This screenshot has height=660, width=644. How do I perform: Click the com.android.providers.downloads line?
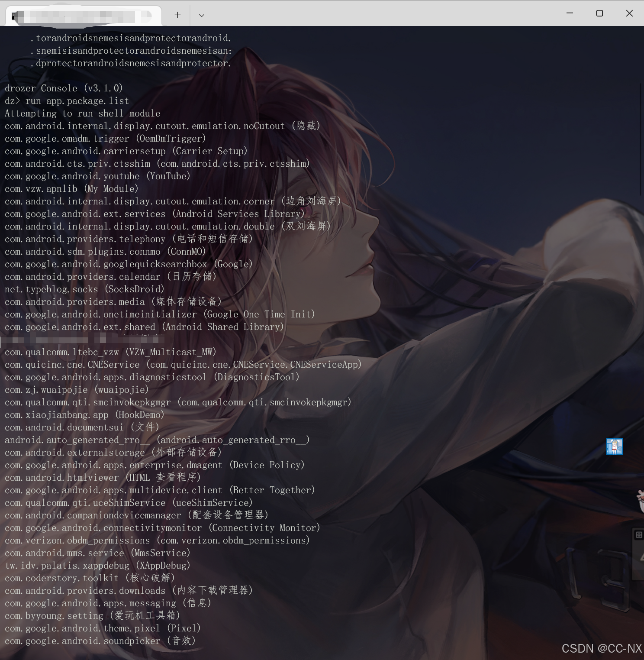click(129, 591)
